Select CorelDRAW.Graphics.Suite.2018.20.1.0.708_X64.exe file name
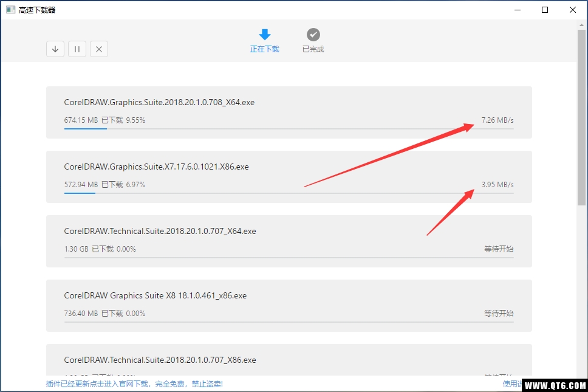 click(159, 103)
